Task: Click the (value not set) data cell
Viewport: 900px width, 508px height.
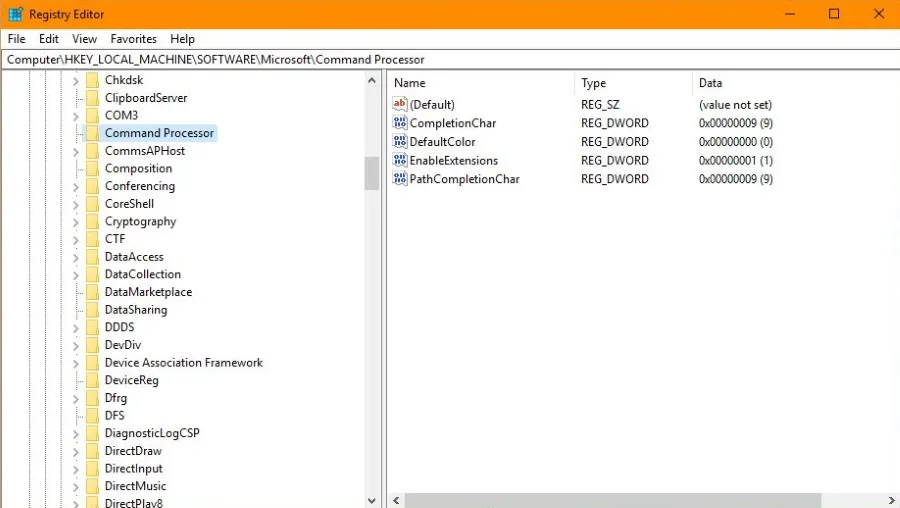Action: [735, 104]
